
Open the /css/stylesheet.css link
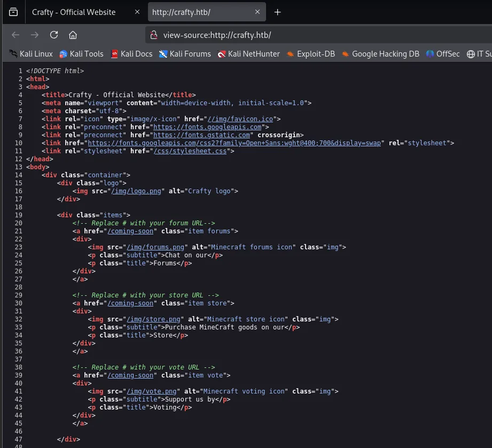click(190, 151)
